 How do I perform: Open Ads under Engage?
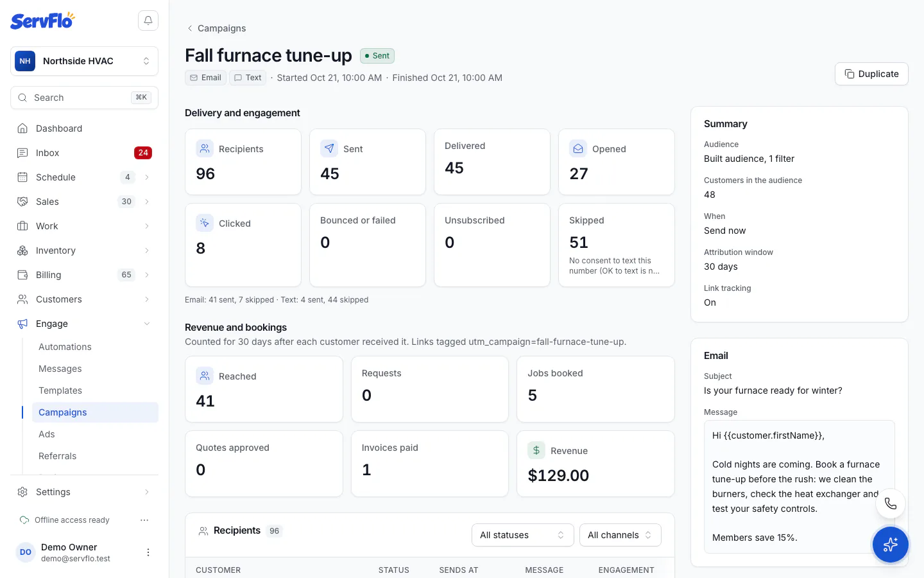[x=95, y=434]
